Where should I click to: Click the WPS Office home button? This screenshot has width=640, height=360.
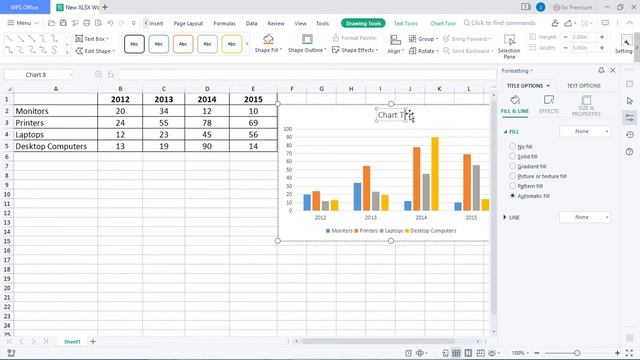[24, 7]
